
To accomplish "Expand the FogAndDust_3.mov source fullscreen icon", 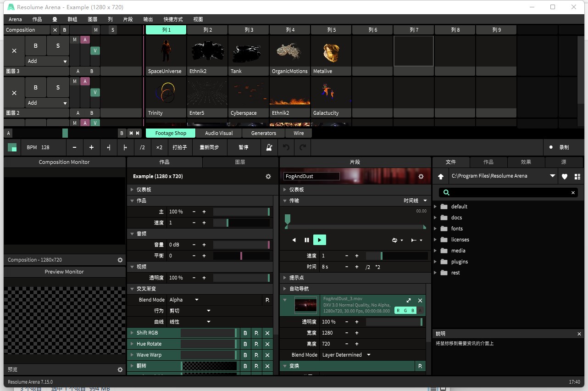I will coord(409,301).
